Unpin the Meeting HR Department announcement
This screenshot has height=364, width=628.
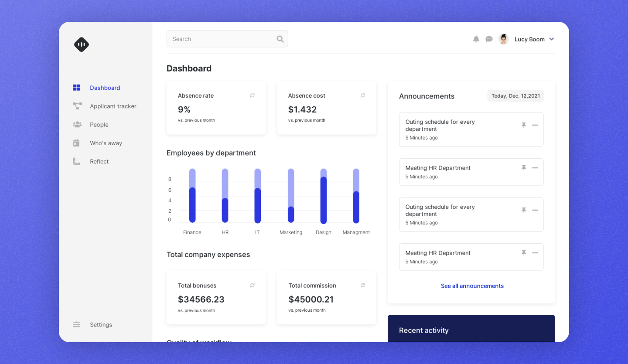point(523,167)
